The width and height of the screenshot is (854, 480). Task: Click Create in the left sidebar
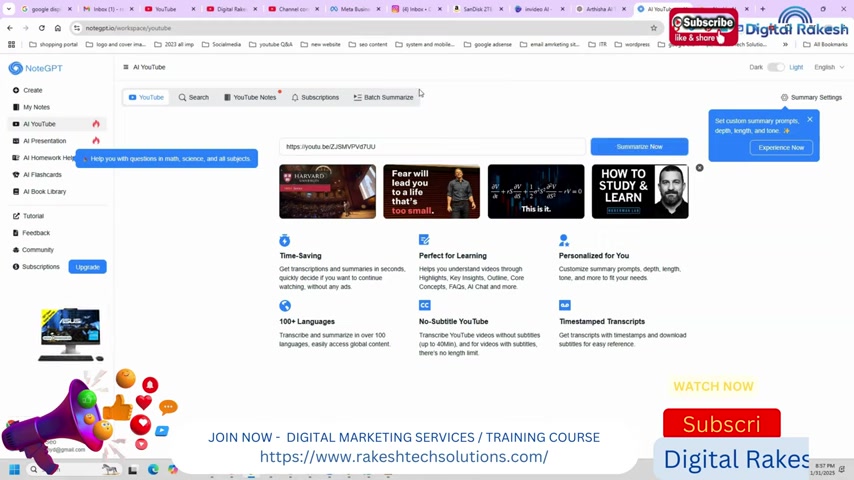tap(32, 90)
